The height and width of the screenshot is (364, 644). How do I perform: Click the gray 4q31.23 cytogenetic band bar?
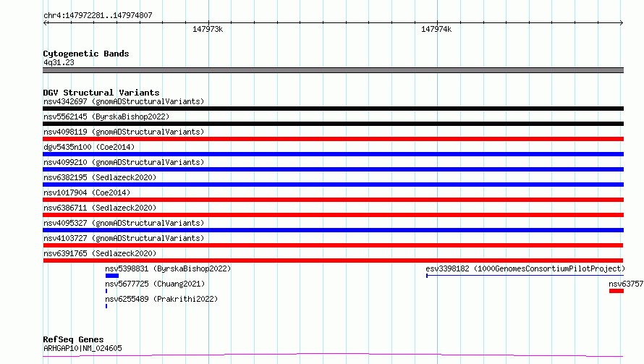coord(333,70)
